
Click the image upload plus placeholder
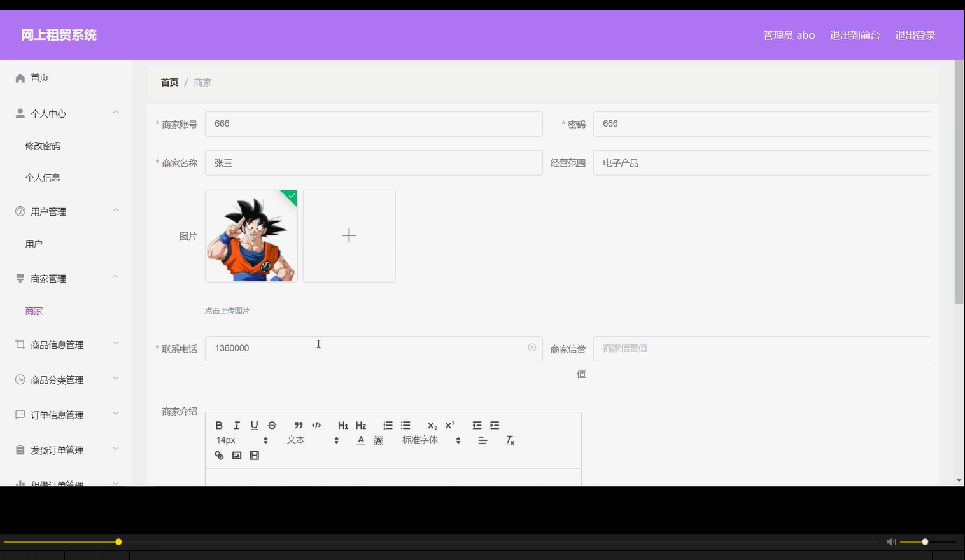(349, 235)
